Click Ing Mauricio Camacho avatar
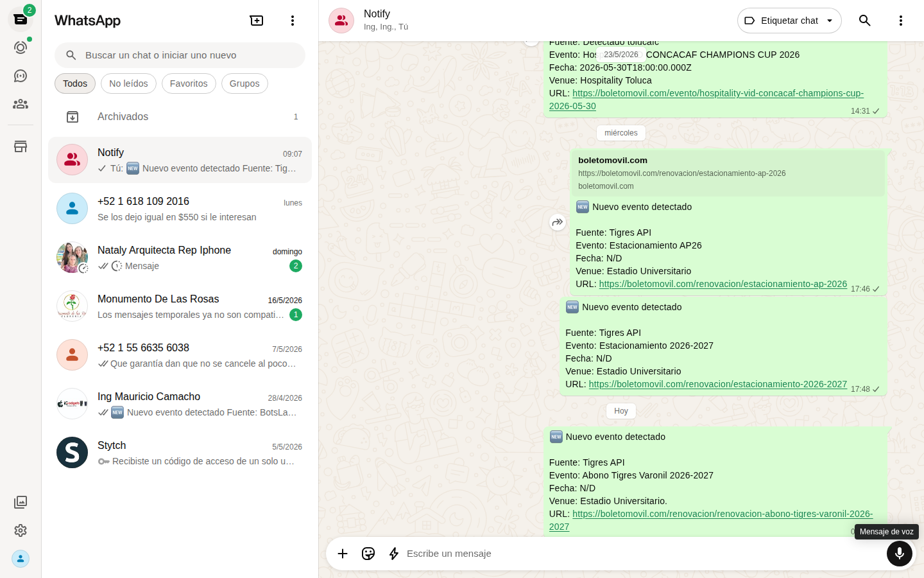Image resolution: width=924 pixels, height=578 pixels. (x=72, y=404)
